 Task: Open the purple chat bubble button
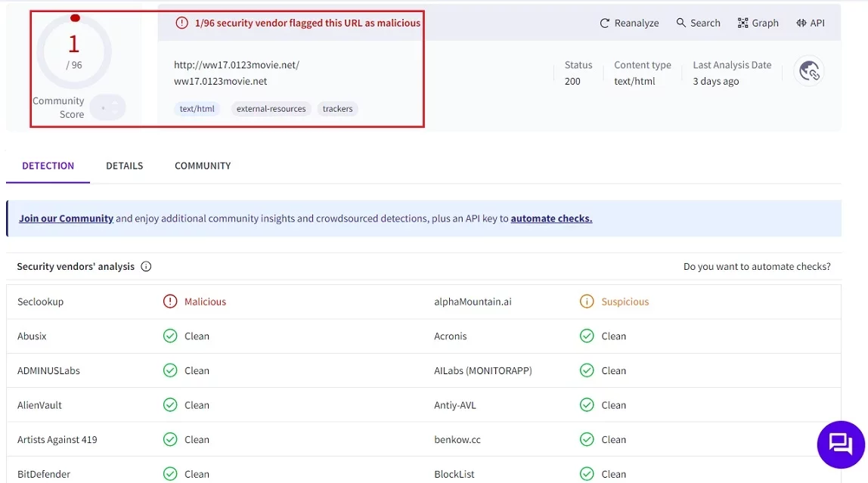[x=841, y=444]
